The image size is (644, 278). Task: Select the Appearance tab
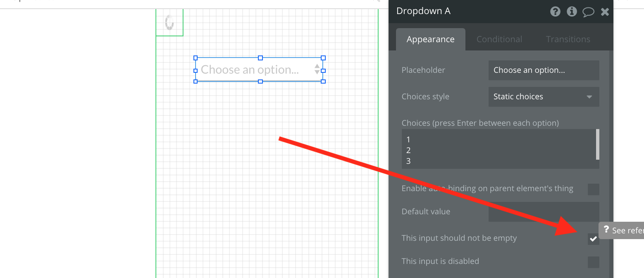(430, 39)
